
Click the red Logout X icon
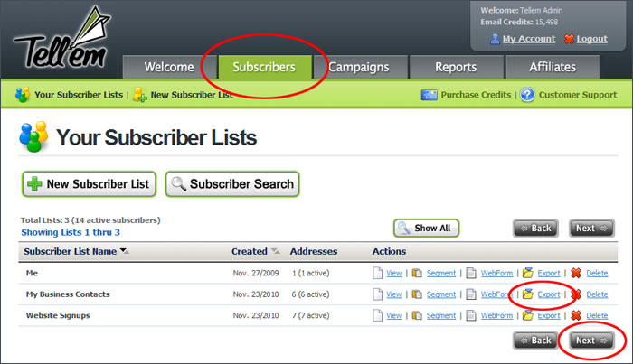[x=569, y=39]
